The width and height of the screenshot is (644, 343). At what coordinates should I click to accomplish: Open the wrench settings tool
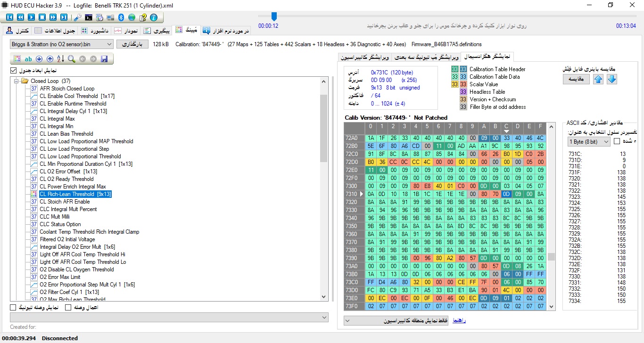(78, 17)
